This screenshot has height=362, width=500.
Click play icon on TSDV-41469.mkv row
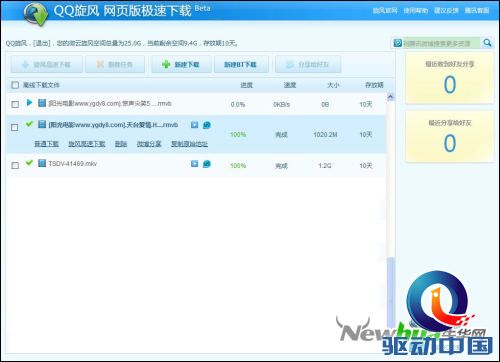(x=194, y=164)
